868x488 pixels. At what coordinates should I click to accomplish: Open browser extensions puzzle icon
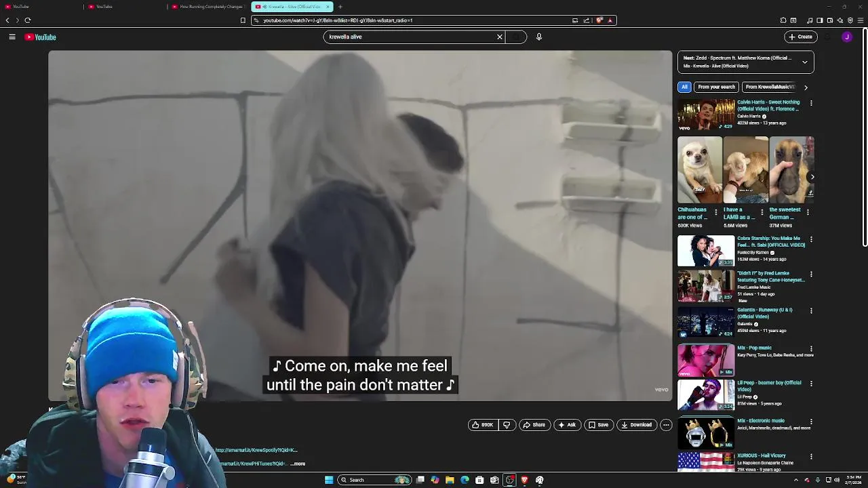pyautogui.click(x=783, y=20)
